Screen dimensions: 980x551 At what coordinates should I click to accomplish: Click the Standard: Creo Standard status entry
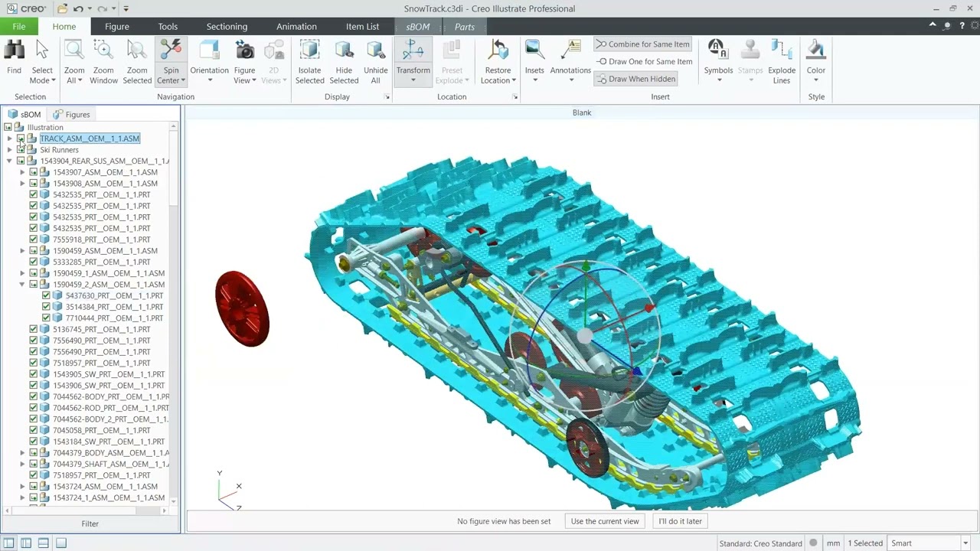pos(760,543)
